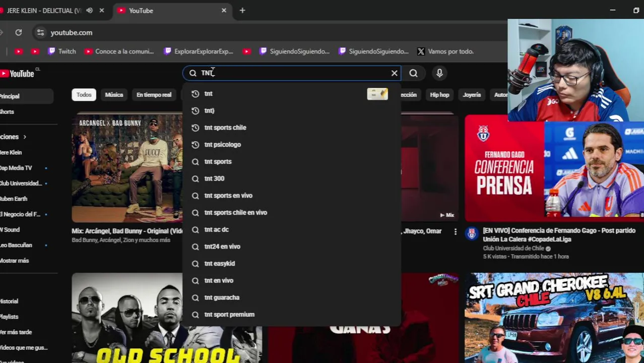This screenshot has width=644, height=363.
Task: Pick the 'tnt sport premium' suggestion
Action: 292,314
